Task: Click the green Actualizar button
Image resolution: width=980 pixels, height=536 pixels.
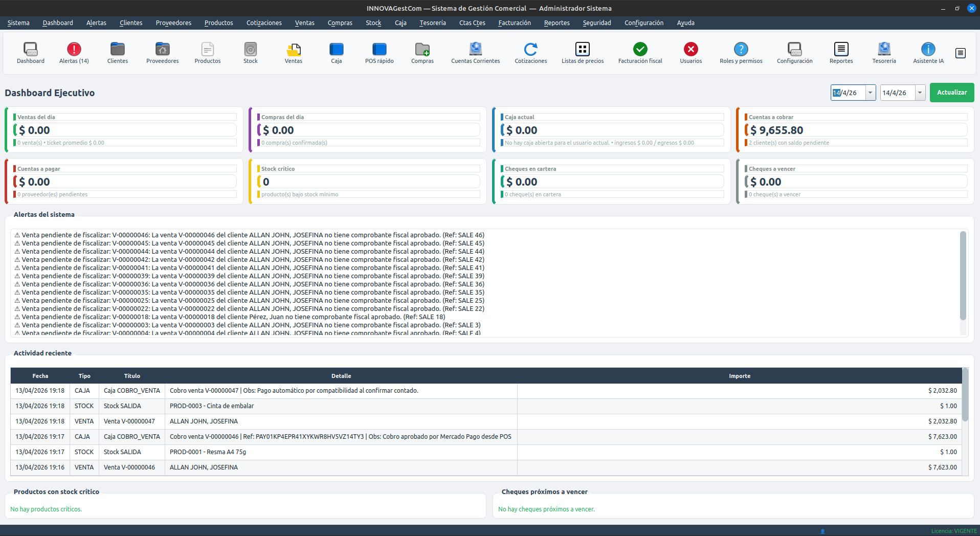Action: click(951, 93)
